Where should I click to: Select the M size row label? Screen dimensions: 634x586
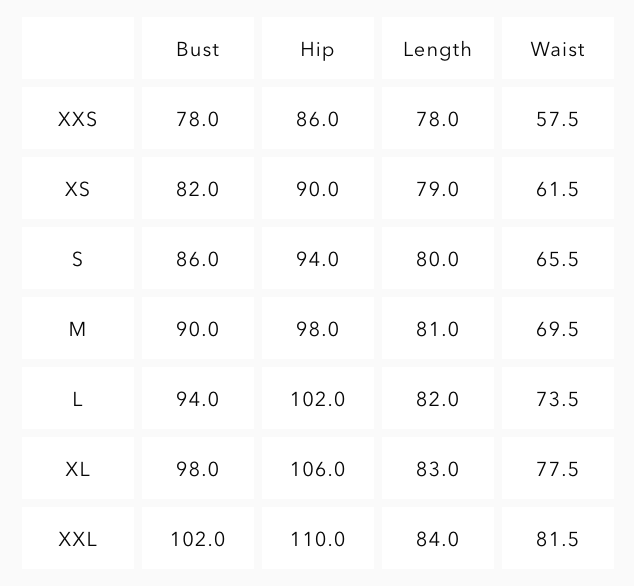78,329
